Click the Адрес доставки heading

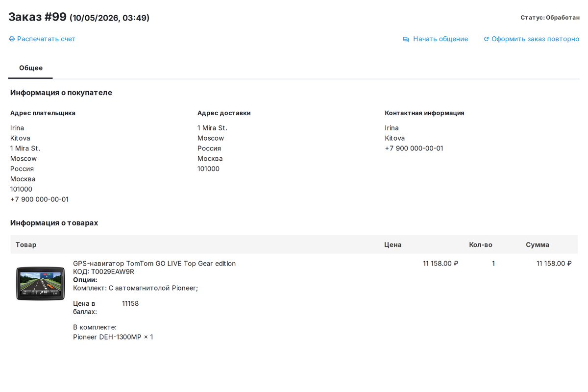coord(224,113)
